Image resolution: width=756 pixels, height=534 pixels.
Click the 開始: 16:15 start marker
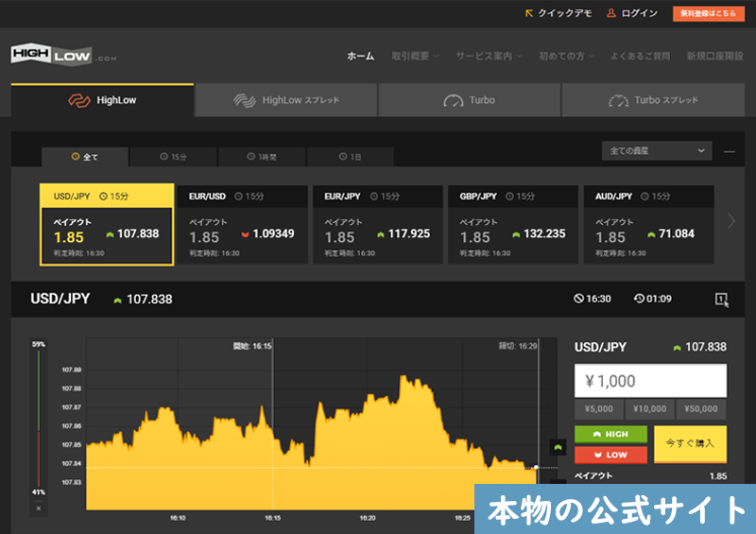click(252, 346)
